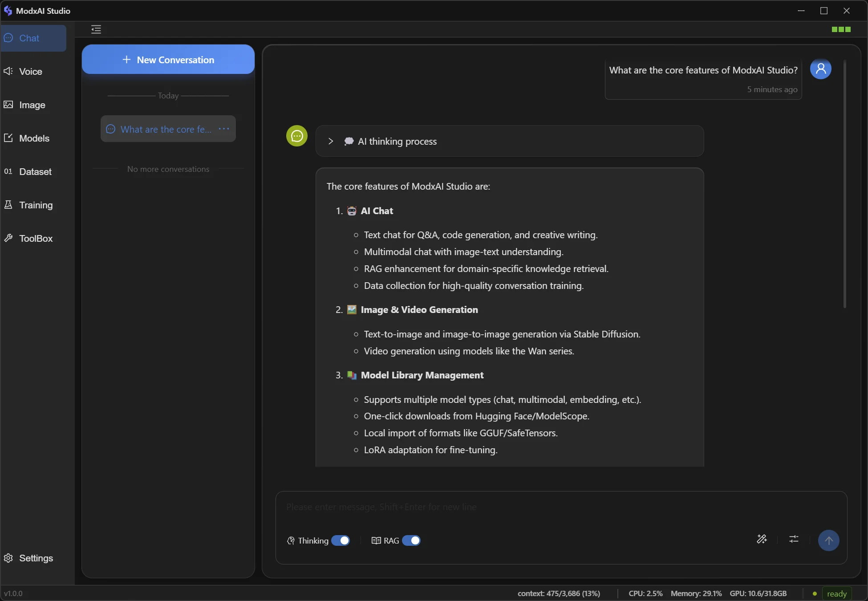Image resolution: width=868 pixels, height=601 pixels.
Task: Turn off the RAG toggle
Action: click(x=411, y=540)
